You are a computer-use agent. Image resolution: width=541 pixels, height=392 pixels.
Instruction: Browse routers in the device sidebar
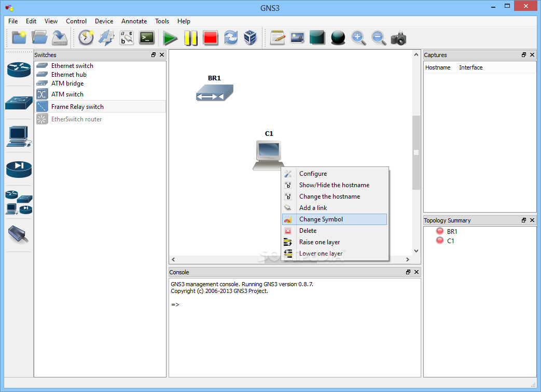tap(19, 69)
